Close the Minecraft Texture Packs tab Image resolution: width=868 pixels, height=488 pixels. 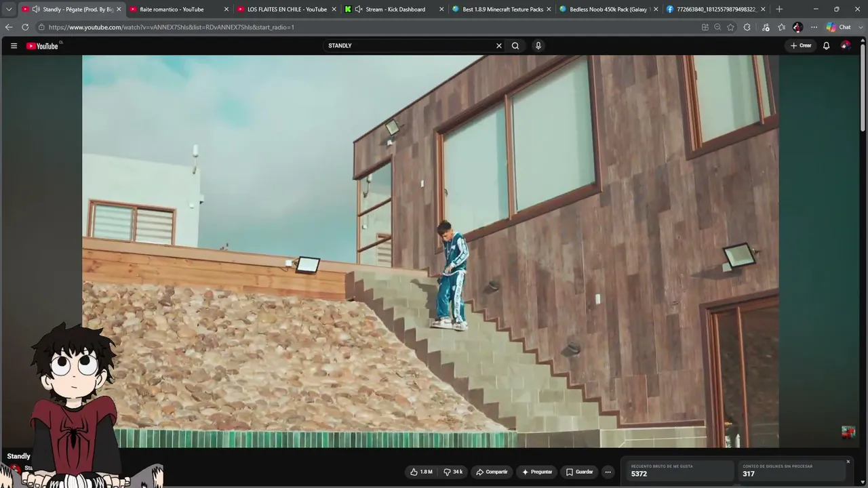[549, 9]
